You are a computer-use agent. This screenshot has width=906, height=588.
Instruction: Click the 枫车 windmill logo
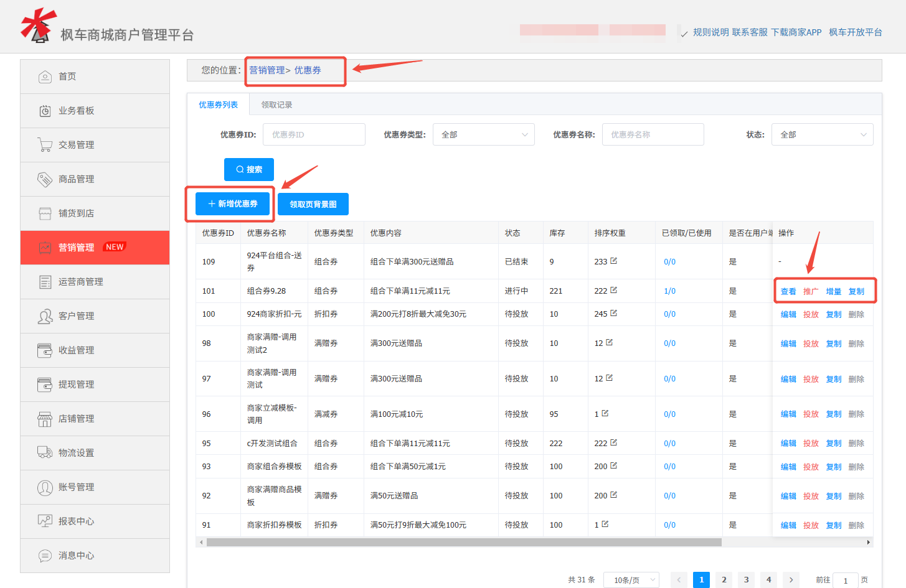pos(39,26)
